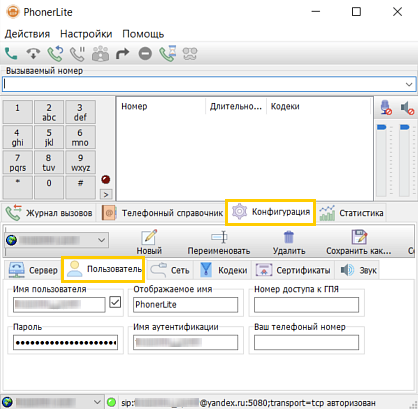
Task: Dial digit 3 def on keypad
Action: [x=80, y=112]
